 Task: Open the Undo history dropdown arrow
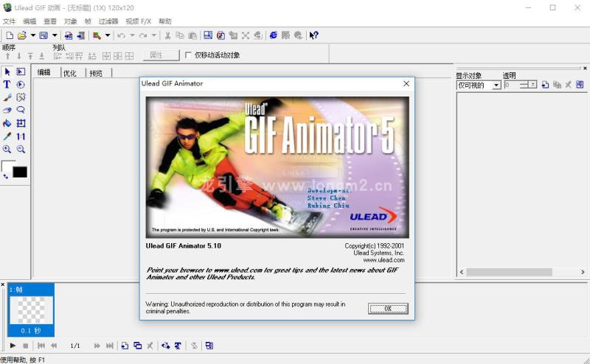(x=132, y=35)
